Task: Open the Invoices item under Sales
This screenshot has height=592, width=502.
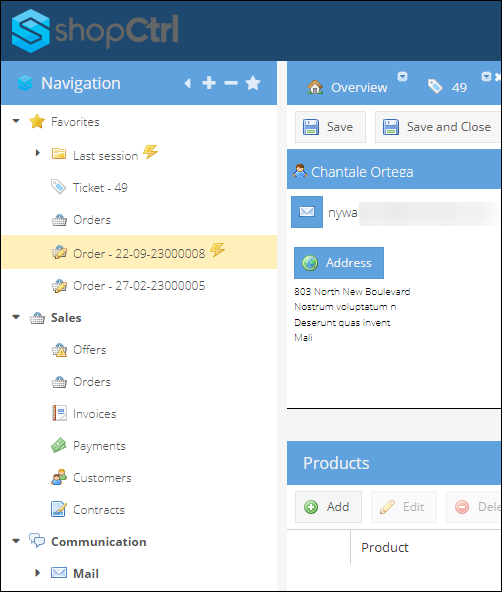Action: (94, 414)
